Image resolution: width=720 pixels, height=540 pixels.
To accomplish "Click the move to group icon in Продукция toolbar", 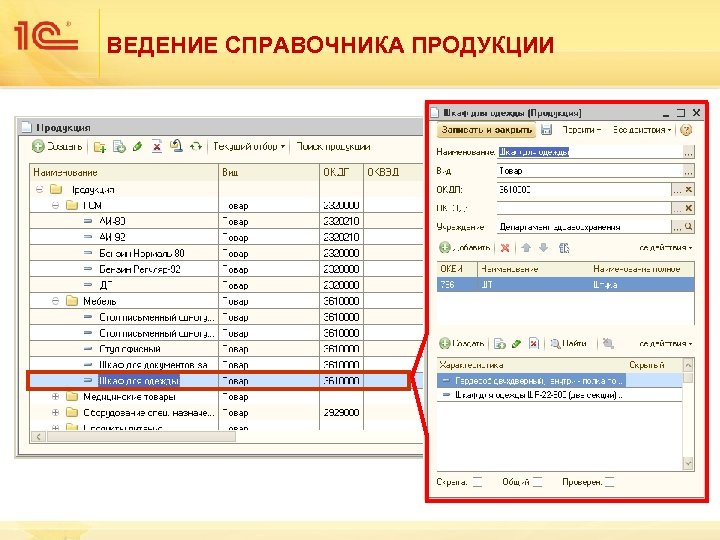I will pyautogui.click(x=176, y=146).
